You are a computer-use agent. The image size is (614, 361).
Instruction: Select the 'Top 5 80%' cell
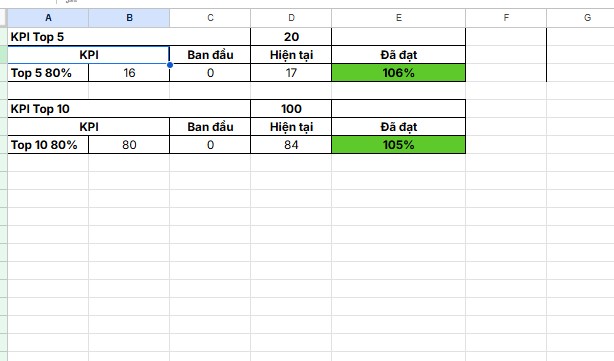(x=48, y=73)
